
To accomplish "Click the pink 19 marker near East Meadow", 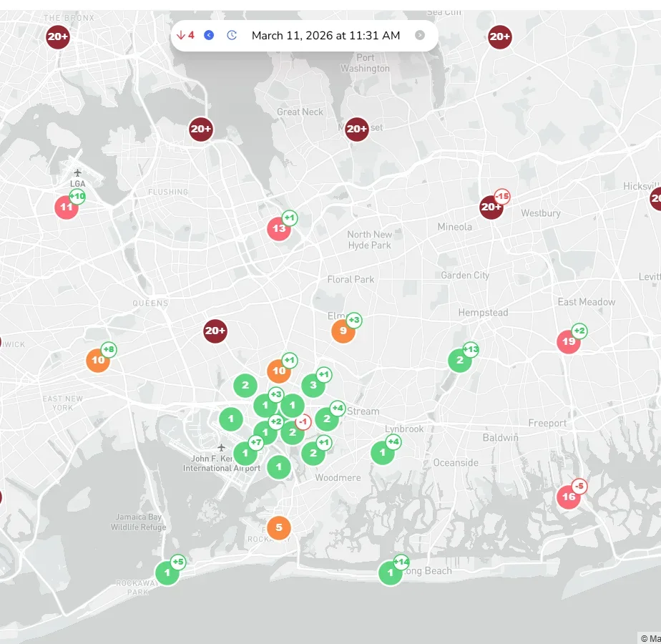I will [569, 341].
